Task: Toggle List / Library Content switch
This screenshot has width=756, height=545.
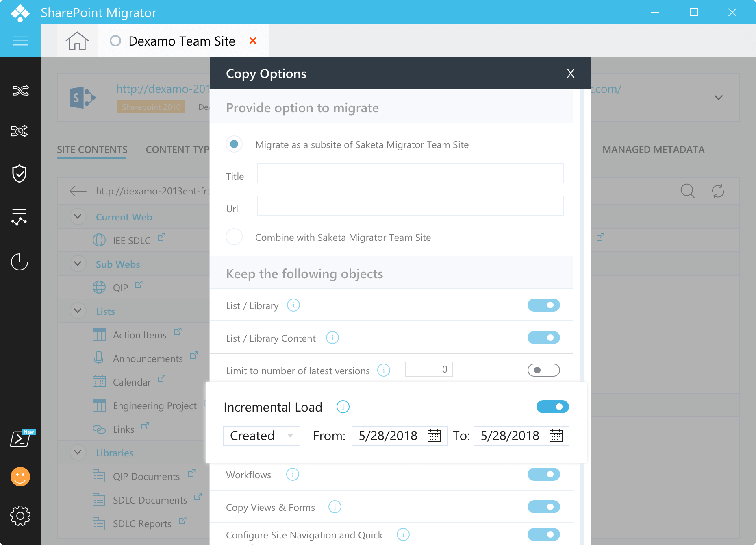Action: click(x=544, y=338)
